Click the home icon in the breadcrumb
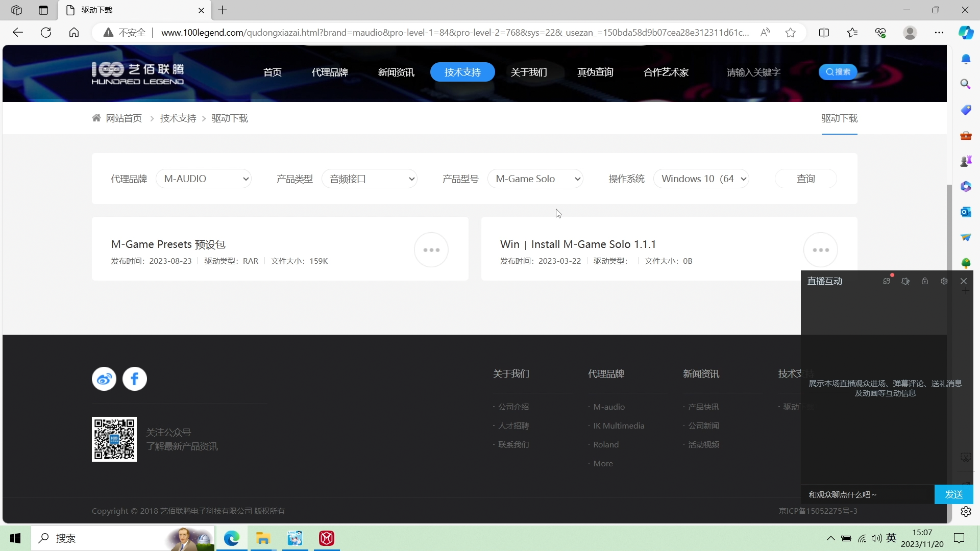 (96, 118)
